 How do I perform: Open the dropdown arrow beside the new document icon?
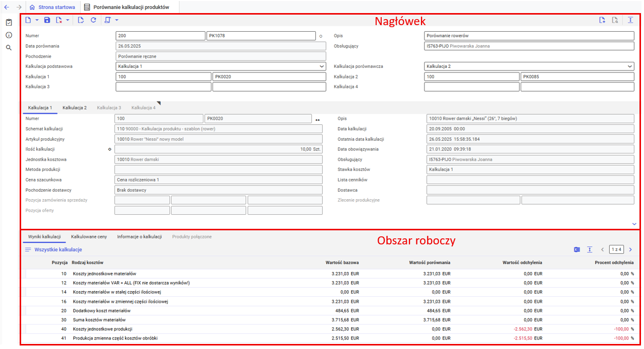click(37, 20)
